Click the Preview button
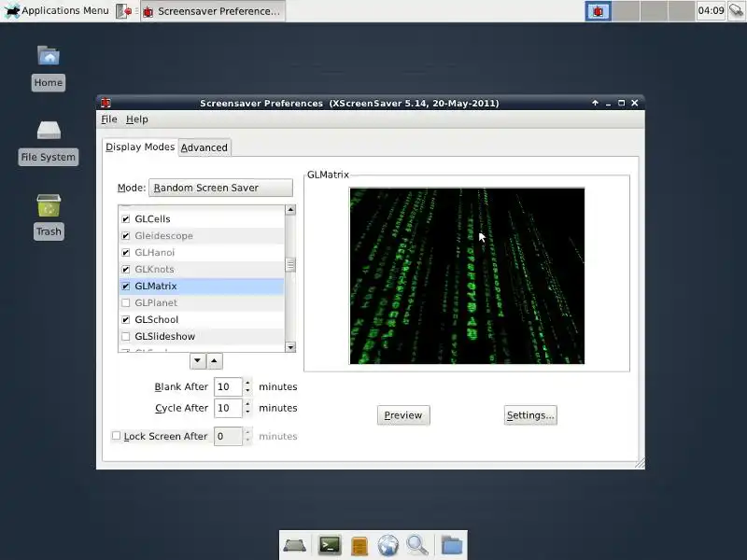 coord(403,415)
